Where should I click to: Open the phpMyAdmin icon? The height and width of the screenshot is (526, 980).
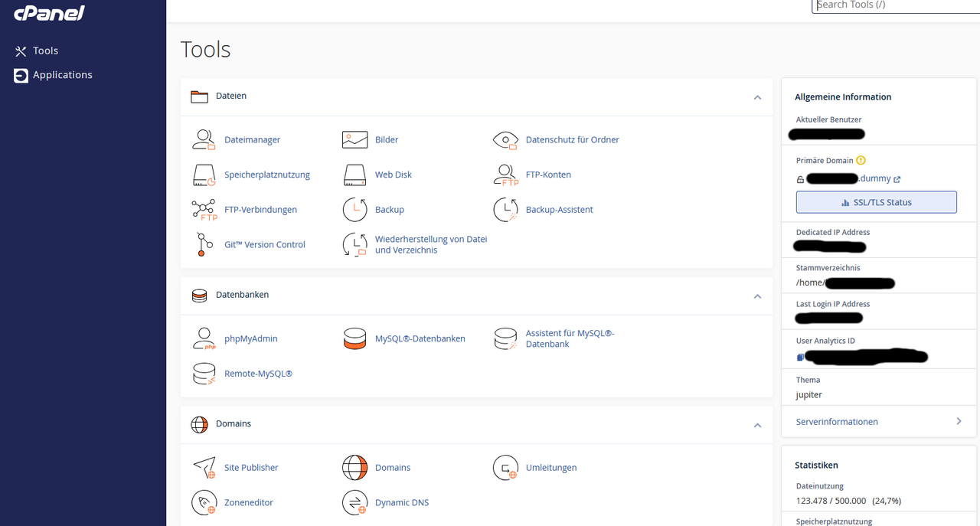coord(204,338)
